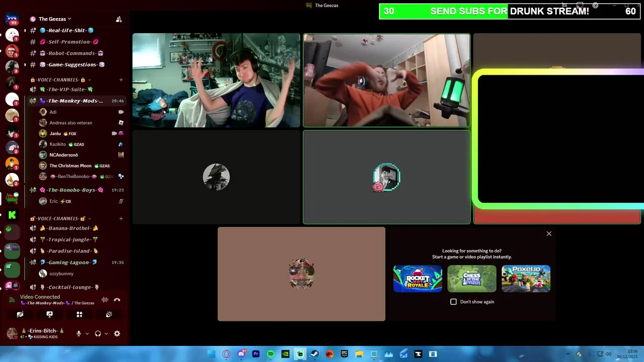The height and width of the screenshot is (362, 644).
Task: Open the Real-Life-Shit text channel
Action: pyautogui.click(x=75, y=31)
